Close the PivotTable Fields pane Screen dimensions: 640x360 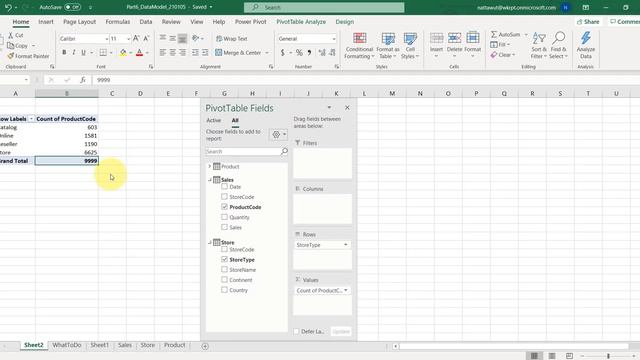[x=347, y=107]
